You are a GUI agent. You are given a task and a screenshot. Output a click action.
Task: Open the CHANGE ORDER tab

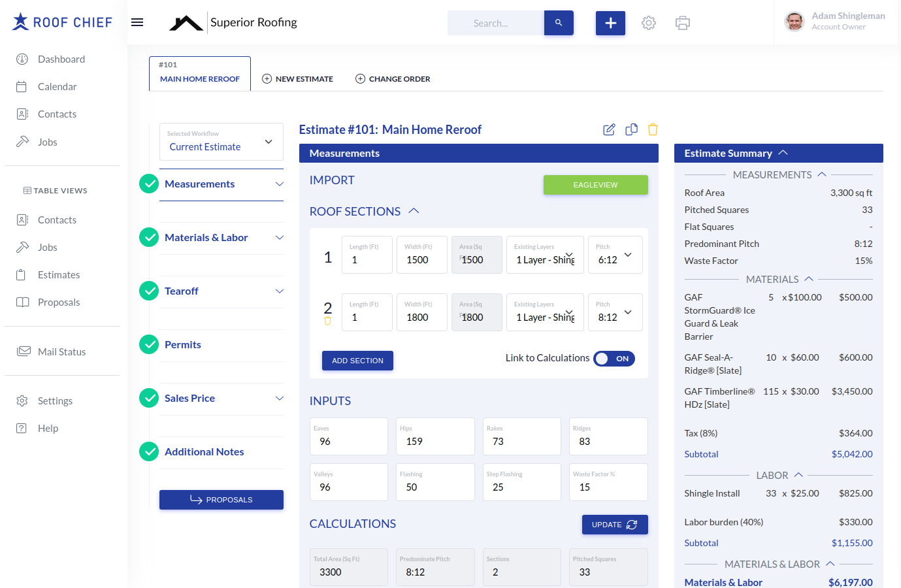pyautogui.click(x=393, y=78)
